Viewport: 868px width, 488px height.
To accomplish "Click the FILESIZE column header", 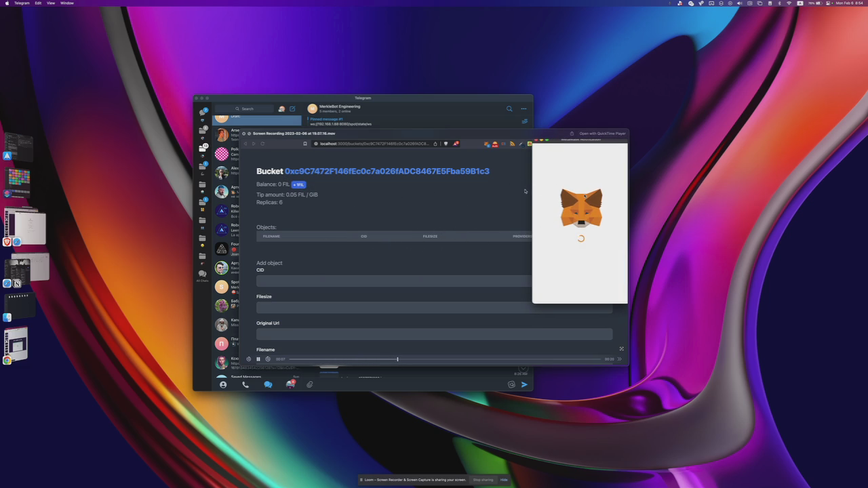I will coord(430,237).
